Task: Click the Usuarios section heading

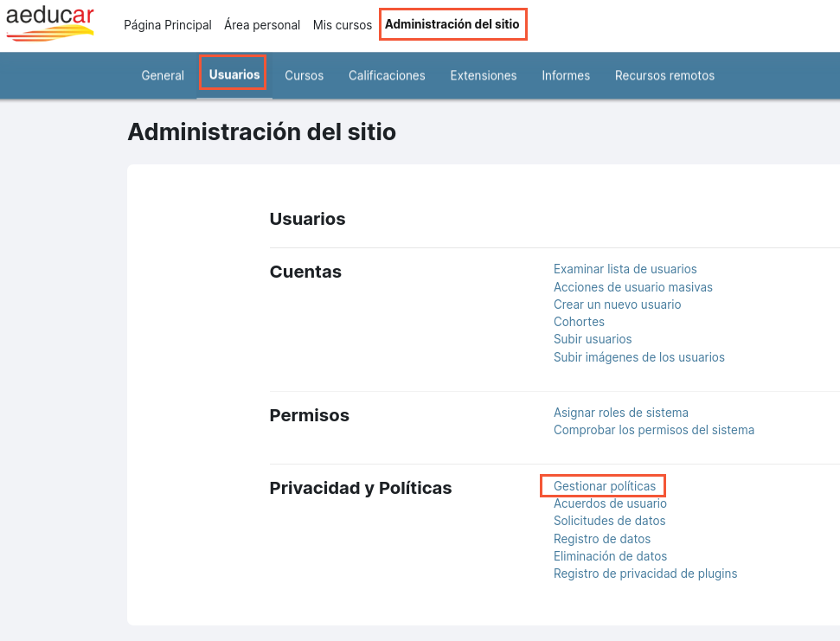Action: click(307, 219)
